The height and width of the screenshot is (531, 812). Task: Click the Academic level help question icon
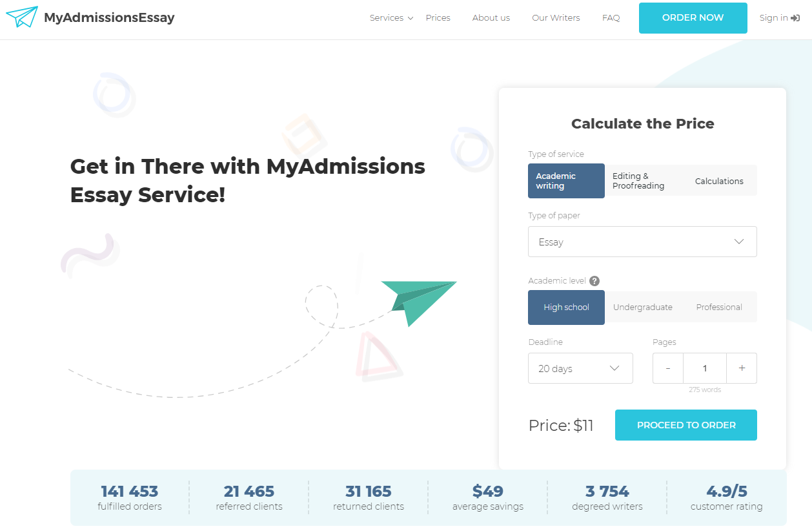point(594,281)
